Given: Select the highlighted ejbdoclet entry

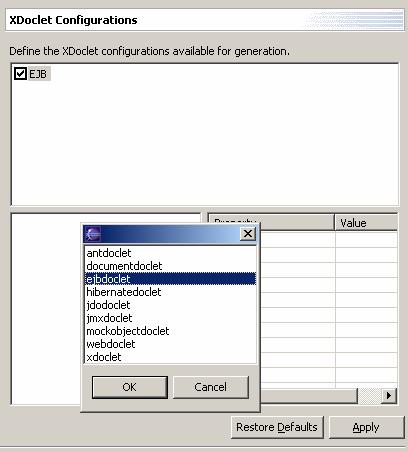Looking at the screenshot, I should pyautogui.click(x=170, y=279).
